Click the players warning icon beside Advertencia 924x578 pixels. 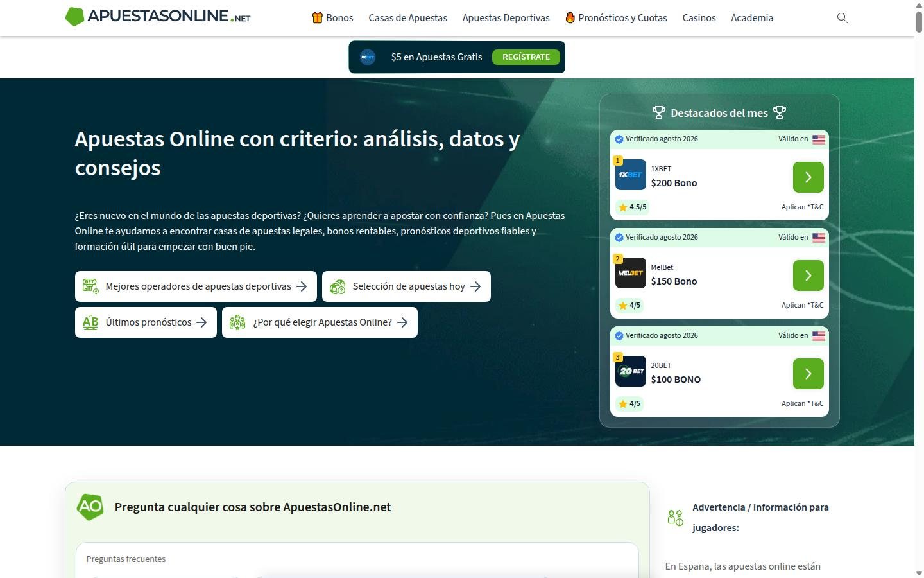pyautogui.click(x=675, y=518)
